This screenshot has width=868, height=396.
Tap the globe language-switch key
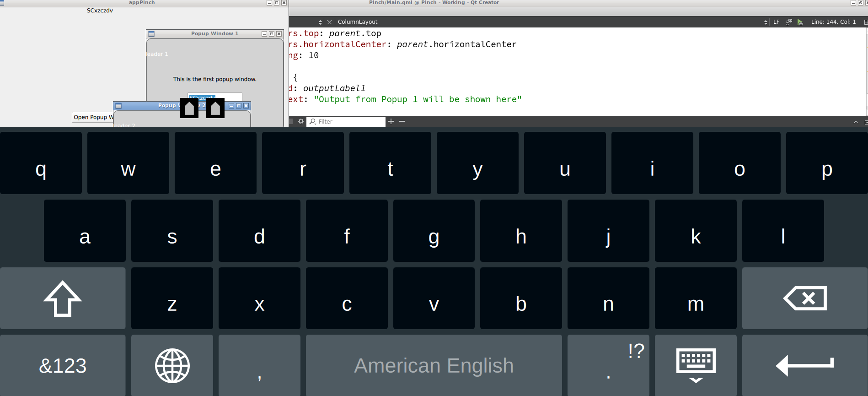[172, 365]
